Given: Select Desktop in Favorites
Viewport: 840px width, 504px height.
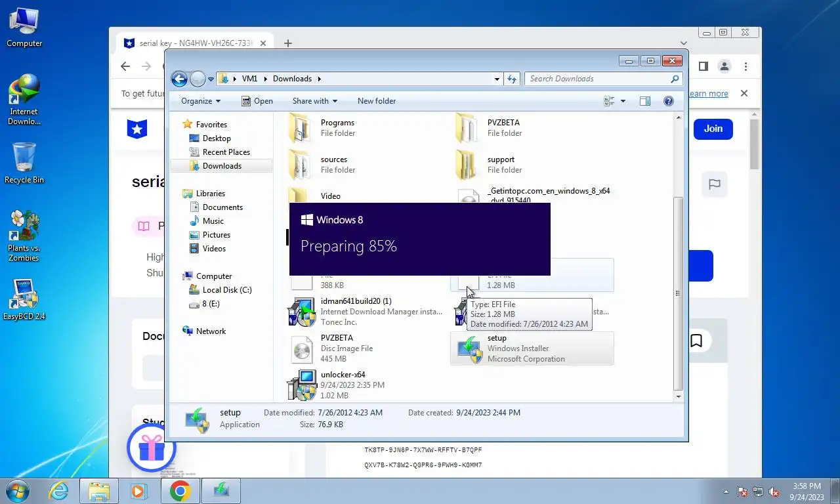Looking at the screenshot, I should (x=210, y=138).
